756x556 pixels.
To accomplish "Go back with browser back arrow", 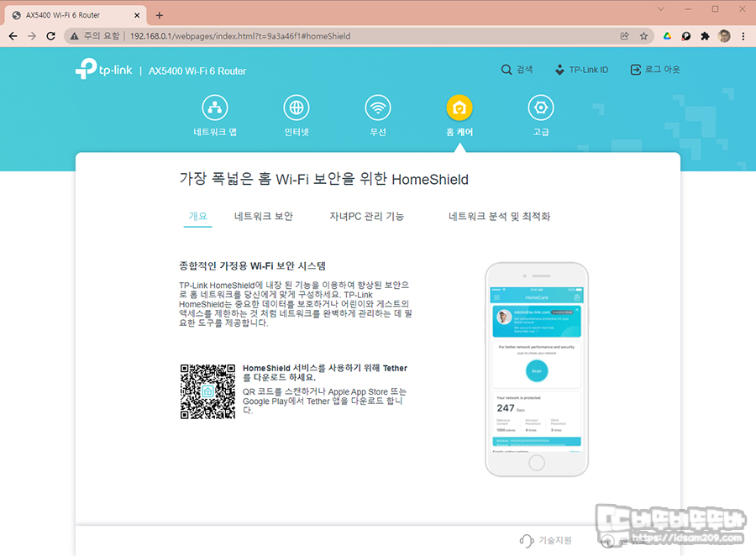I will [x=13, y=36].
